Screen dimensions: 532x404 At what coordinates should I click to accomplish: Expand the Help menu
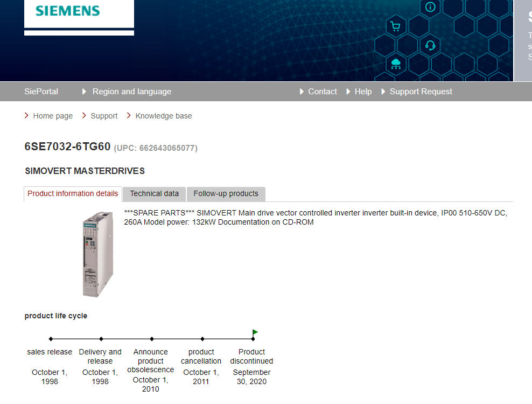(x=363, y=92)
